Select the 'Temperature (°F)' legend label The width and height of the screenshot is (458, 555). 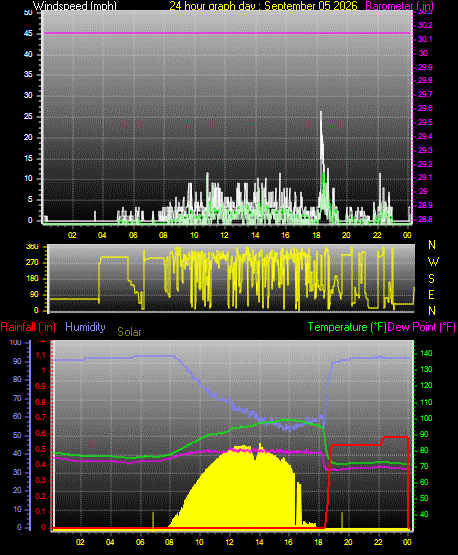pos(347,327)
